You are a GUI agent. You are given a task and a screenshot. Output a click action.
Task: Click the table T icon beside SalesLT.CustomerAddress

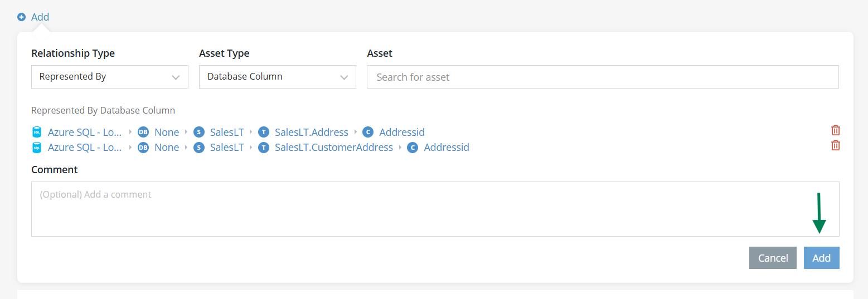coord(264,148)
